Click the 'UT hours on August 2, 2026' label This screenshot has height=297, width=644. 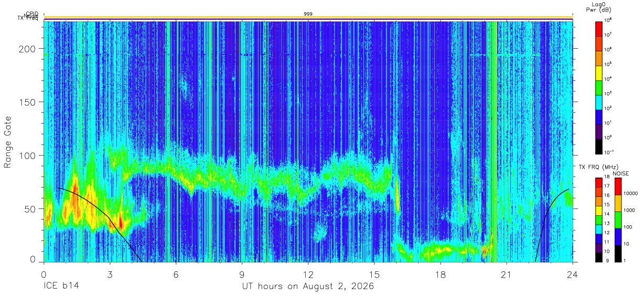click(x=308, y=287)
